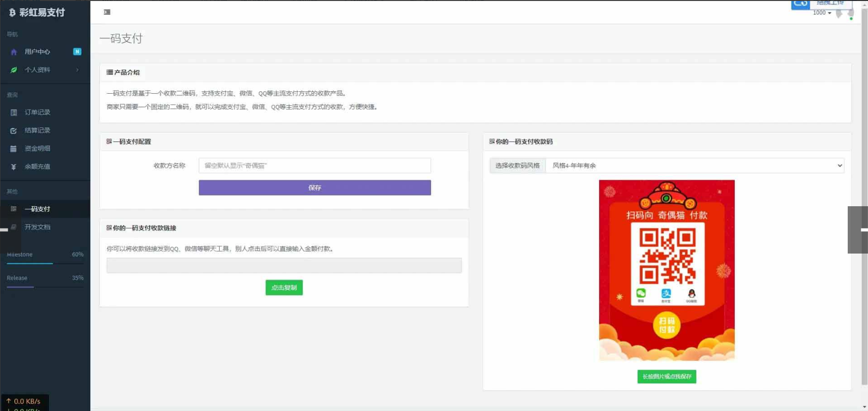Viewport: 868px width, 411px height.
Task: Click the home icon for 用户中心
Action: (14, 52)
